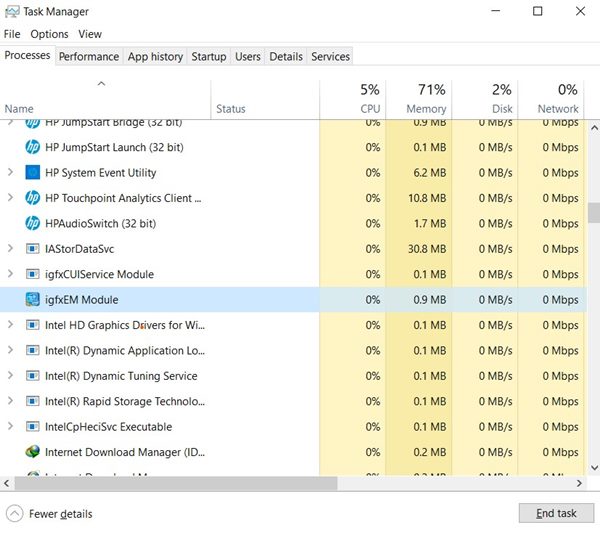The width and height of the screenshot is (600, 535).
Task: Click the igfxCUIService Module icon
Action: [x=33, y=274]
